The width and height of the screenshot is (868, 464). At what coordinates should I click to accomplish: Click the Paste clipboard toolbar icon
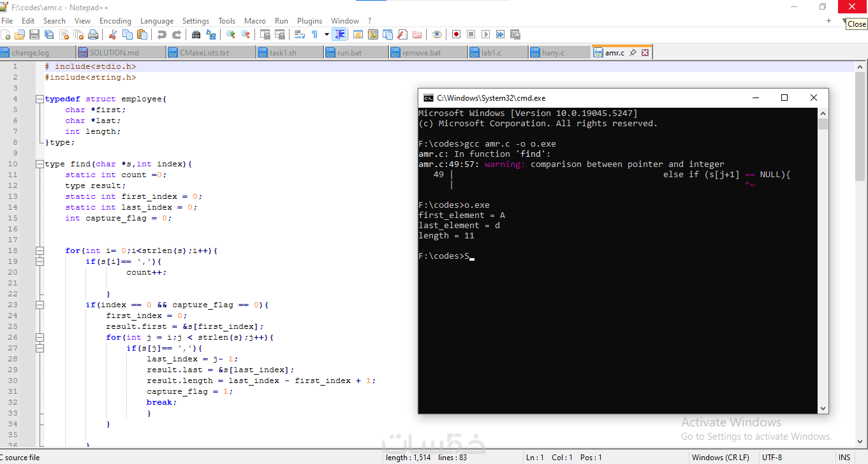point(142,34)
